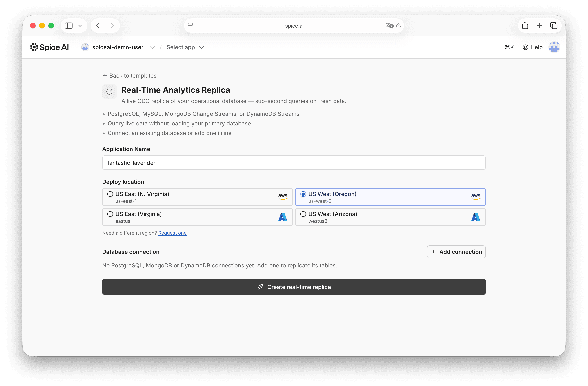Go back with the browser back arrow

click(x=98, y=26)
